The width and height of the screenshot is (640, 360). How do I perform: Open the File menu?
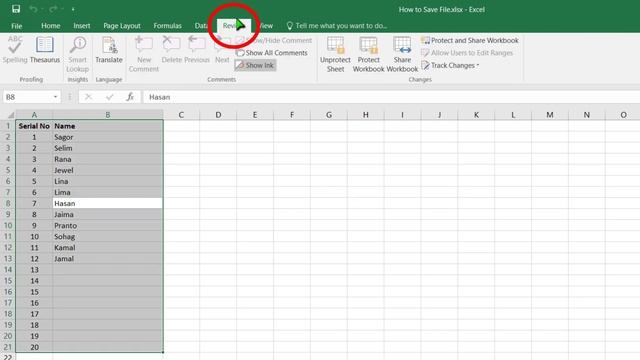[x=17, y=26]
